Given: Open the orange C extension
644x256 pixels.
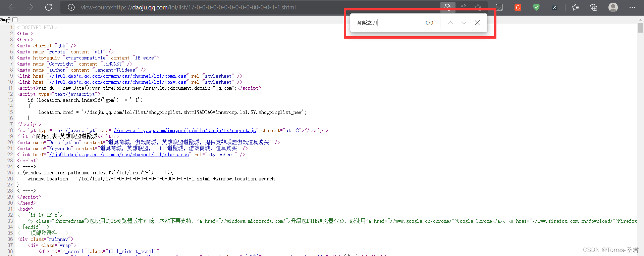Looking at the screenshot, I should coord(518,7).
